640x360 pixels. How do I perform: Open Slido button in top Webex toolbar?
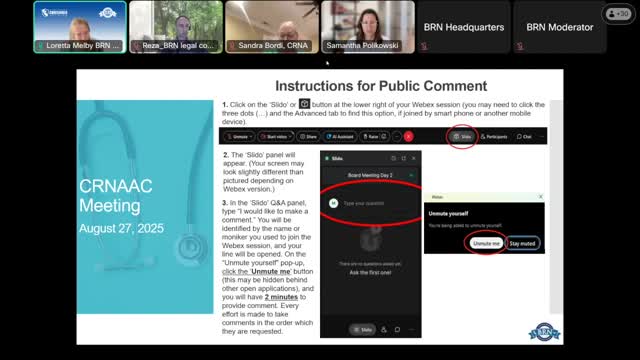462,137
